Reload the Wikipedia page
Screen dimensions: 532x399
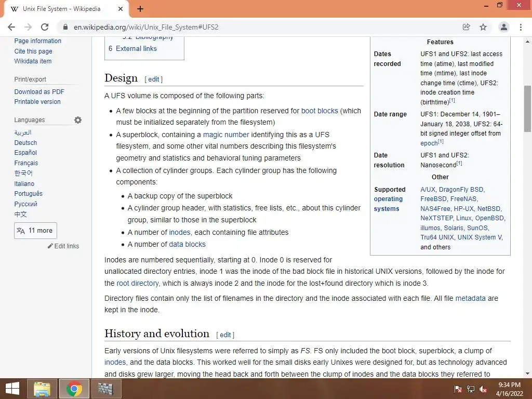pos(45,27)
